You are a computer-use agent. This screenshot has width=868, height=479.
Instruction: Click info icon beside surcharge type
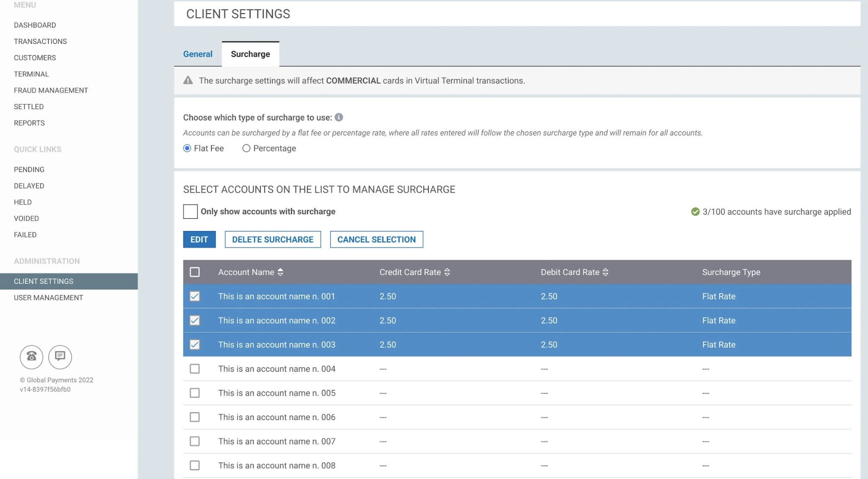coord(339,117)
